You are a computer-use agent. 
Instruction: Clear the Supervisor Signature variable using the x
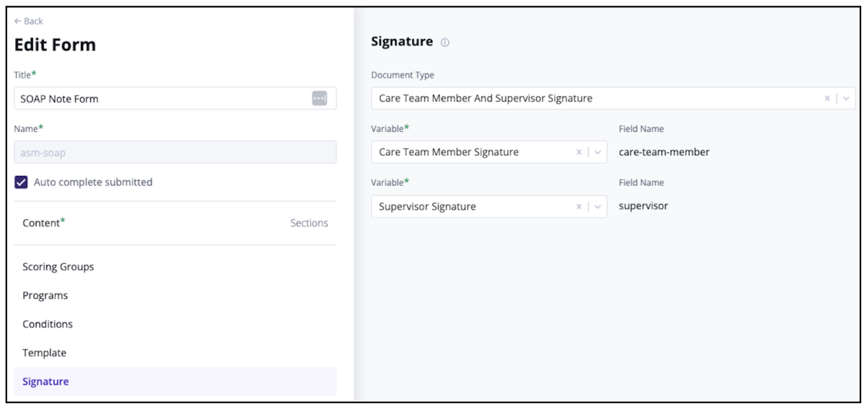(578, 206)
